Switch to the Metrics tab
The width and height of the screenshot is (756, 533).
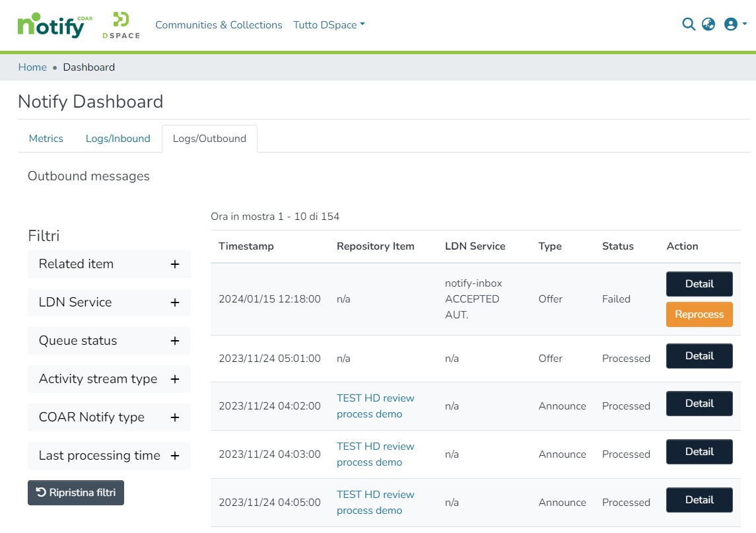tap(46, 139)
